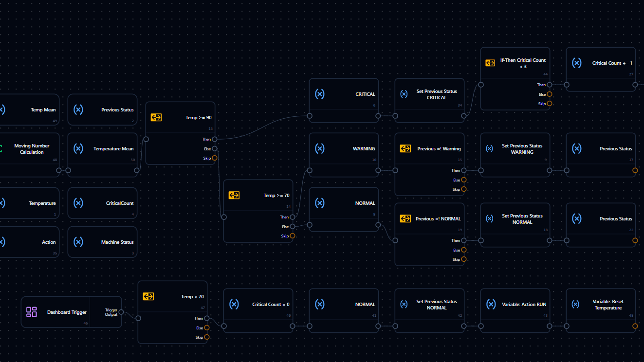644x362 pixels.
Task: Click the Temp >= 70 condition icon
Action: point(234,195)
